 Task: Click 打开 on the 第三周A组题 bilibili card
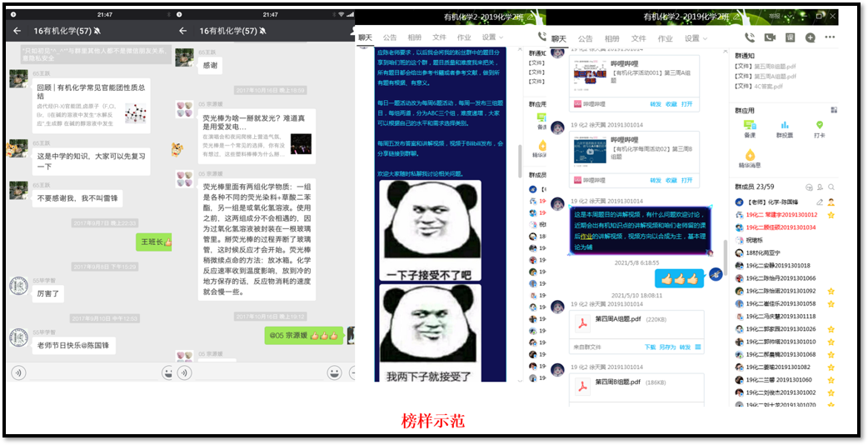pyautogui.click(x=686, y=104)
